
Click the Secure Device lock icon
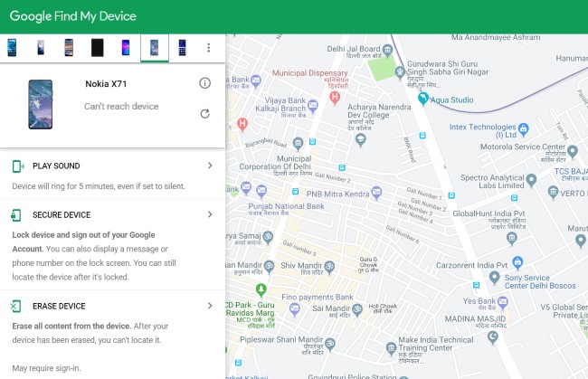click(x=15, y=215)
